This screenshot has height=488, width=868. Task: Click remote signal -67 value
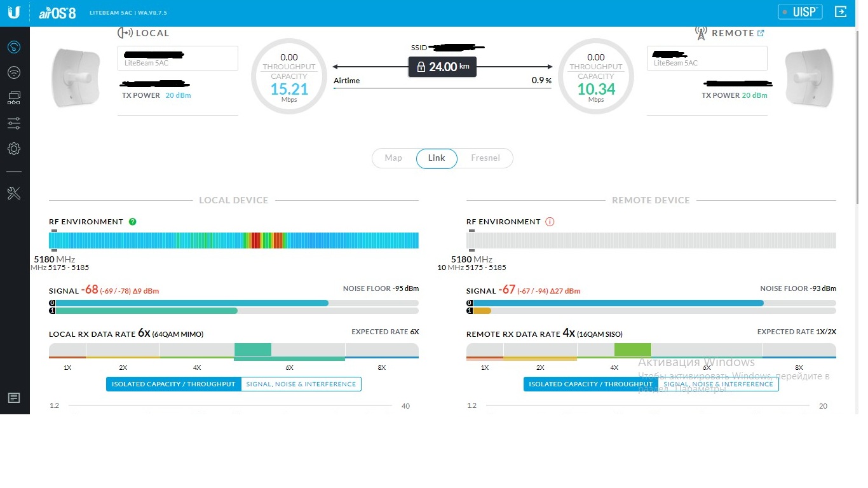coord(507,290)
